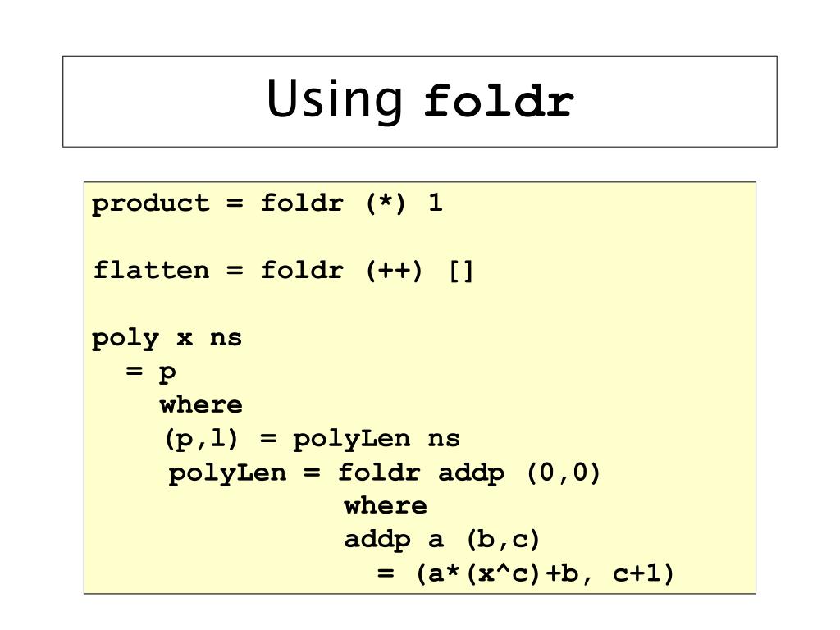Click the '(p,l) = polyLen ns' line
Image resolution: width=840 pixels, height=630 pixels.
click(312, 439)
